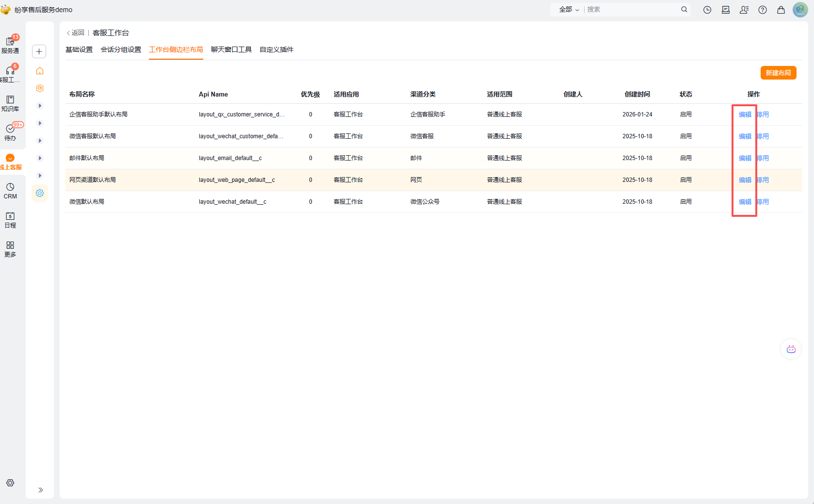Disable the 网页渠道默认布局 layout via 停用
Image resolution: width=814 pixels, height=504 pixels.
pos(763,180)
